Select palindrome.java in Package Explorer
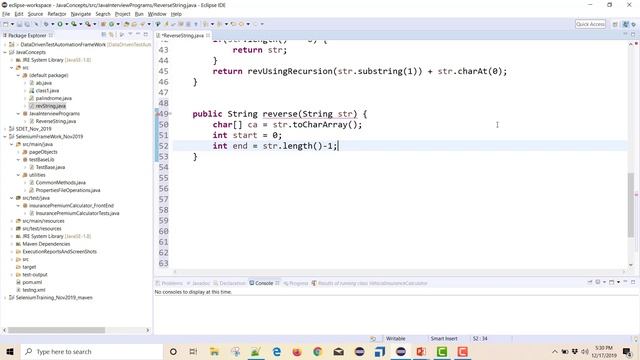This screenshot has width=640, height=360. pyautogui.click(x=53, y=98)
